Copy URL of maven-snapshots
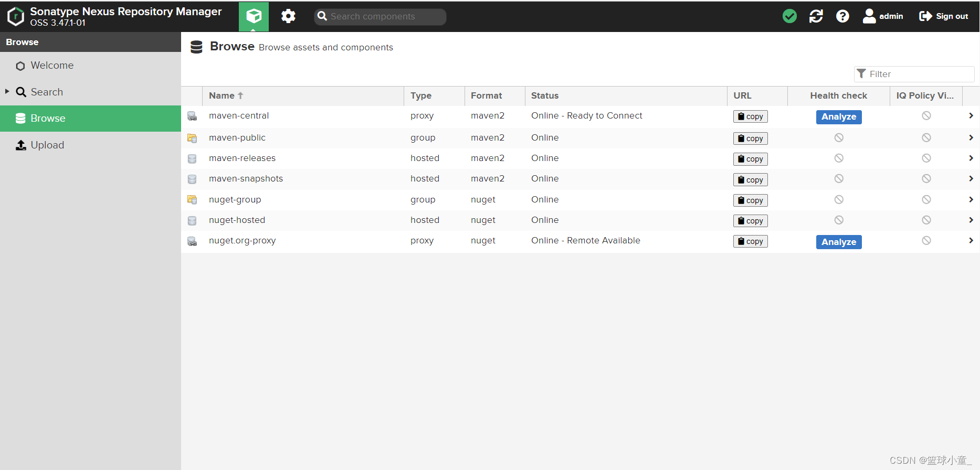Viewport: 980px width, 470px height. [x=750, y=180]
